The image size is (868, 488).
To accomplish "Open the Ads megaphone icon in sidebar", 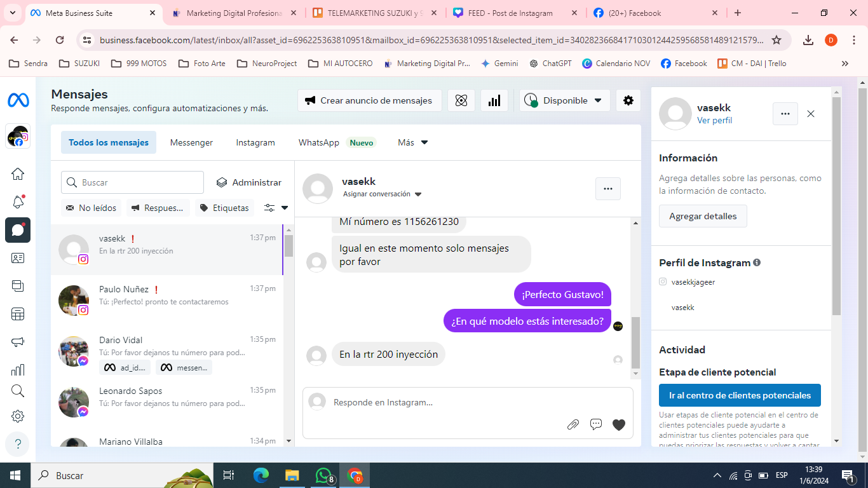I will point(18,342).
